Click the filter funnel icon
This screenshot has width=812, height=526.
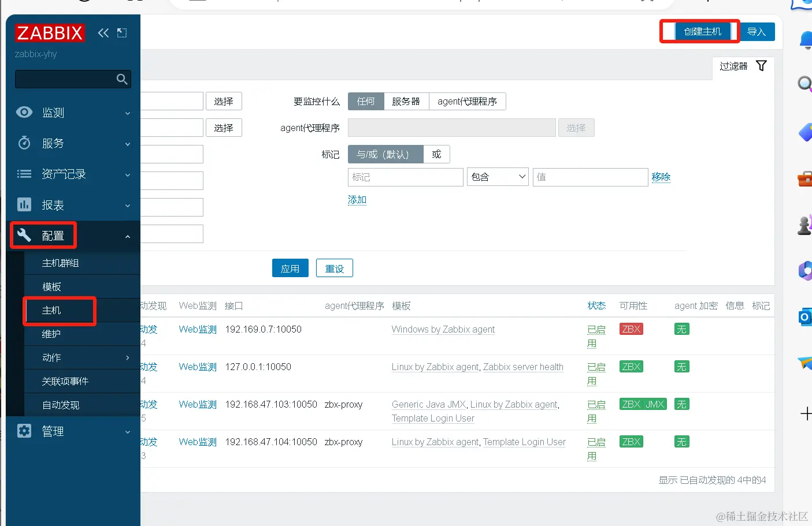click(x=762, y=66)
